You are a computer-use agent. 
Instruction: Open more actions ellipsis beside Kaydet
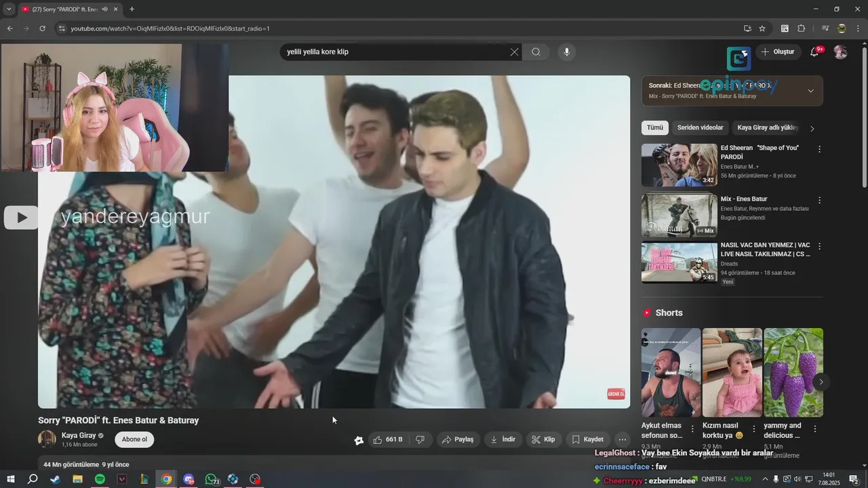click(x=622, y=440)
